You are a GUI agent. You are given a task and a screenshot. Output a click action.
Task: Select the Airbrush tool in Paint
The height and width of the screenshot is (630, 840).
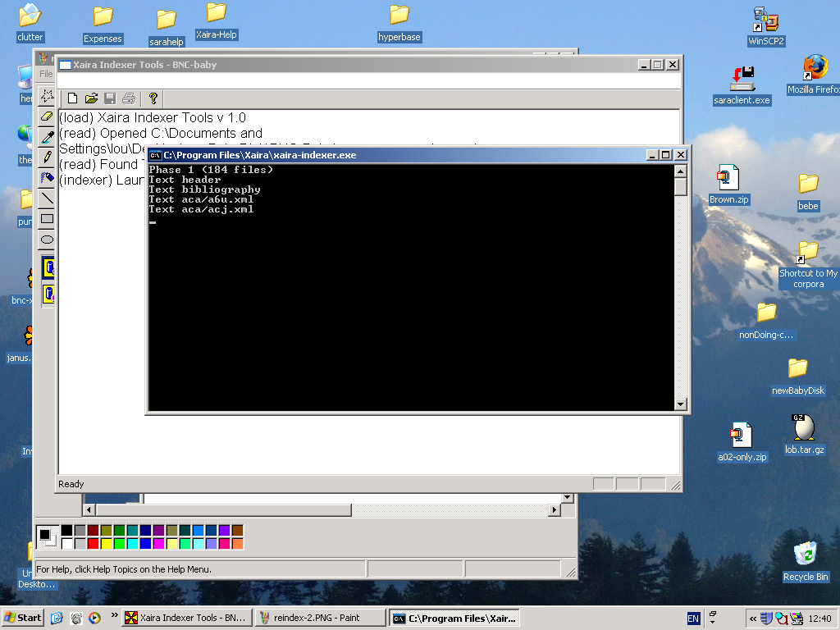tap(47, 178)
